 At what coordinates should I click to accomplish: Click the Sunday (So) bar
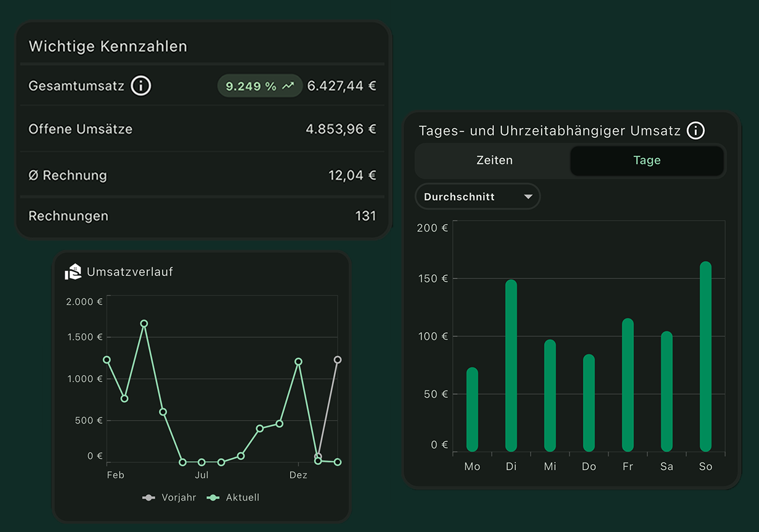click(x=705, y=357)
